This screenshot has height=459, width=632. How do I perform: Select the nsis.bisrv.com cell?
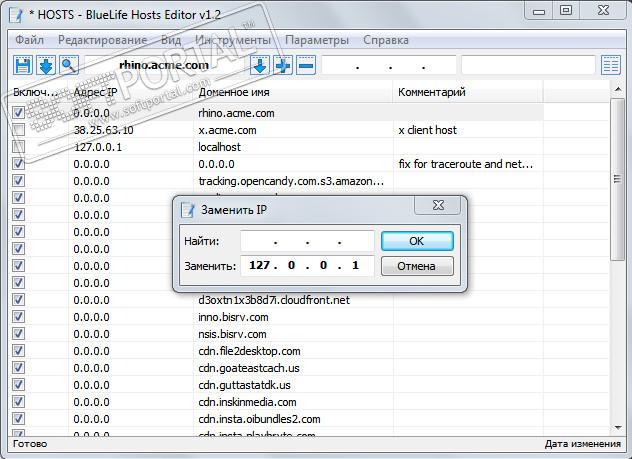tap(233, 334)
